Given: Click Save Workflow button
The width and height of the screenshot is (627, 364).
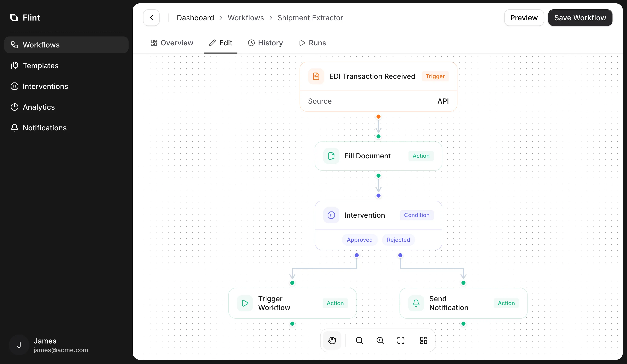Looking at the screenshot, I should (580, 18).
